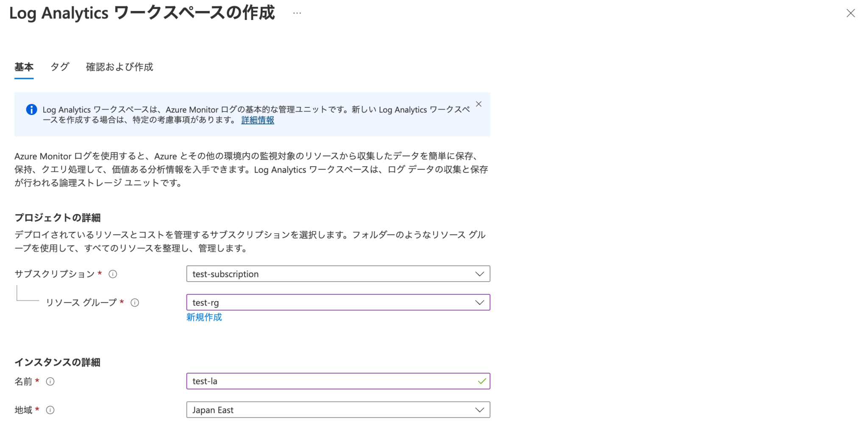Click the info icon next to 地域

(x=50, y=410)
